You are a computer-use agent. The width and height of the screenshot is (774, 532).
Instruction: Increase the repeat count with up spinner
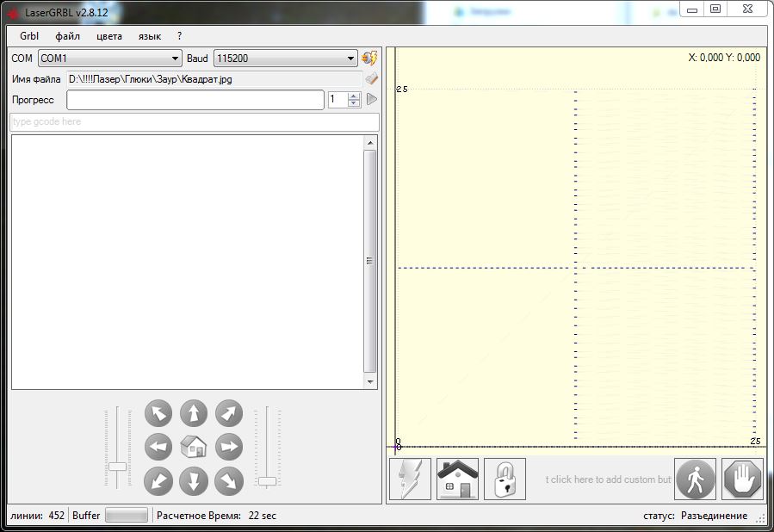[x=354, y=96]
